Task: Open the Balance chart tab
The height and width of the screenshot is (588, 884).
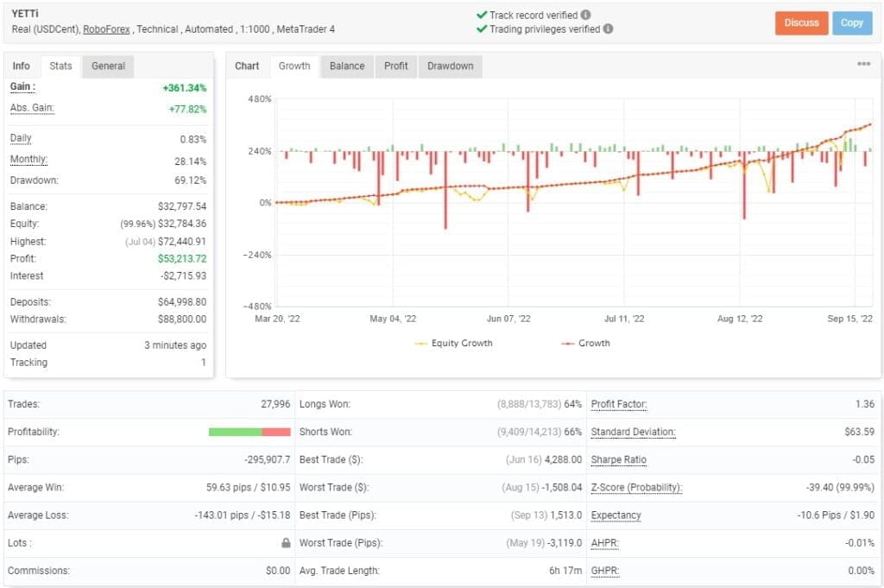Action: [346, 66]
